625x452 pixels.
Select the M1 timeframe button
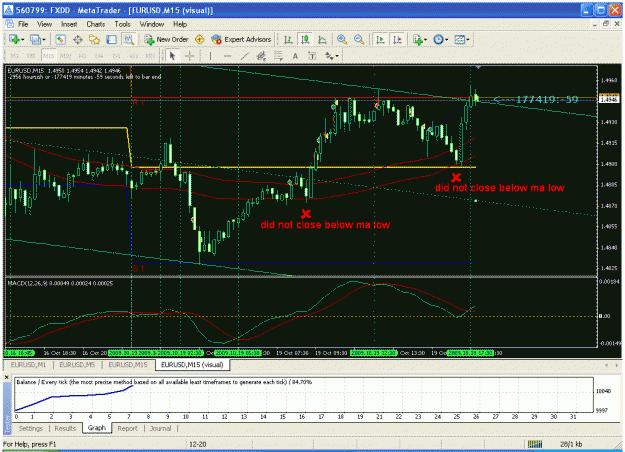tap(14, 56)
